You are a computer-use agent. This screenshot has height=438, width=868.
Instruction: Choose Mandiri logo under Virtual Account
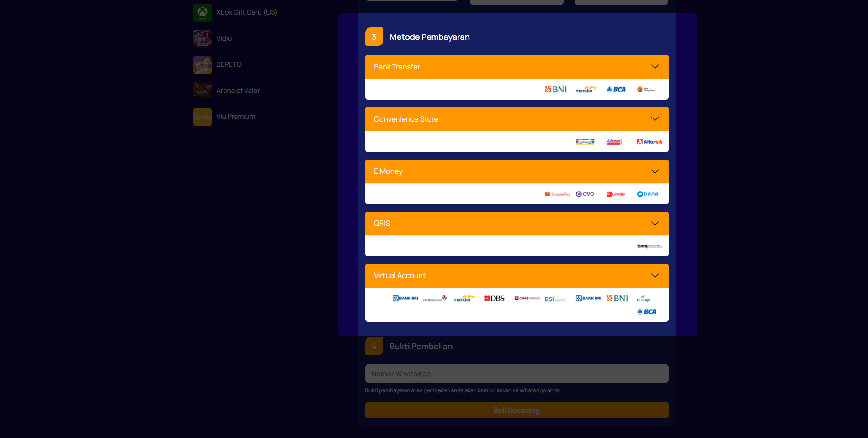point(464,299)
